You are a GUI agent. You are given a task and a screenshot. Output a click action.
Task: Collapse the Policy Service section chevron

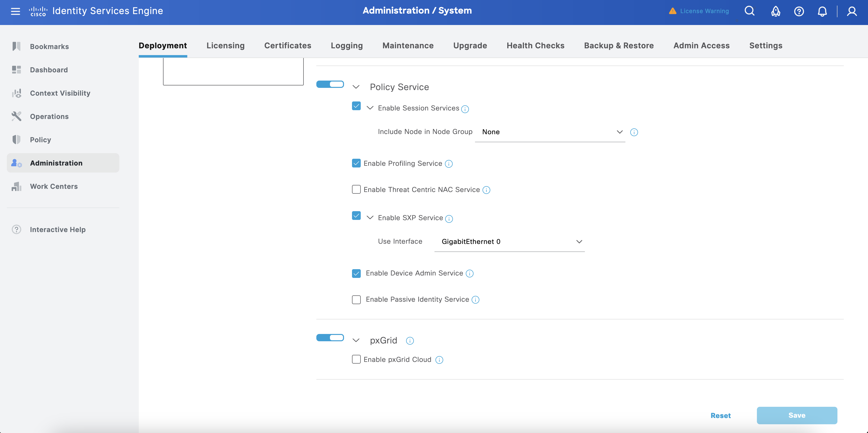[x=356, y=87]
